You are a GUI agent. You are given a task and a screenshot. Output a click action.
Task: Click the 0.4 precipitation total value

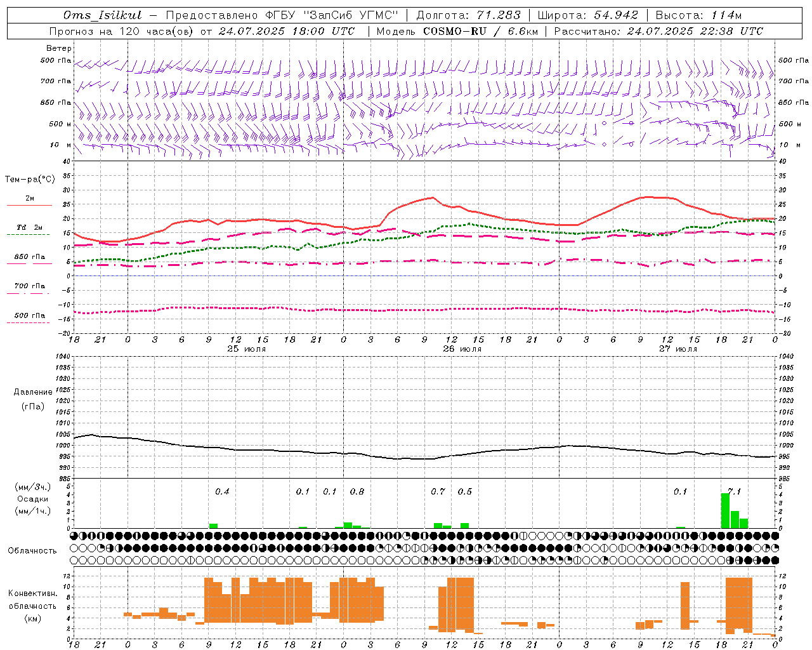click(x=222, y=491)
